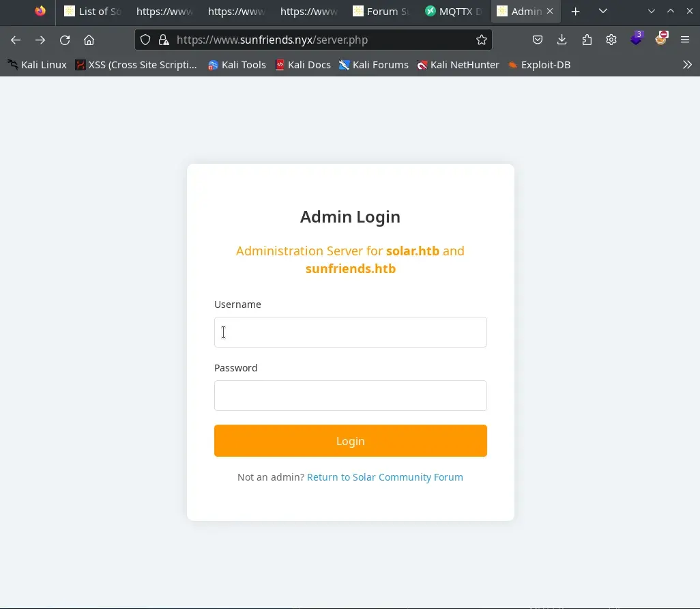Viewport: 700px width, 609px height.
Task: View site security lock information
Action: (x=164, y=40)
